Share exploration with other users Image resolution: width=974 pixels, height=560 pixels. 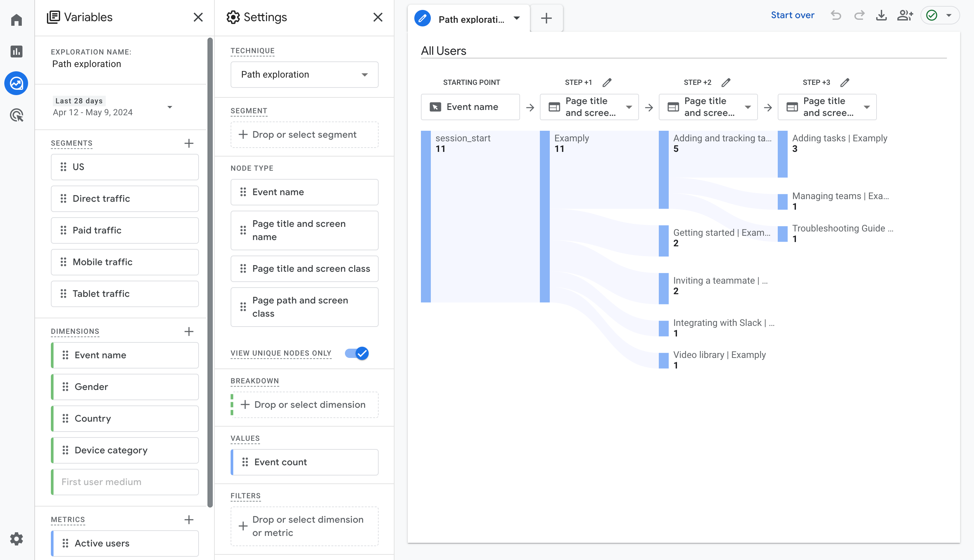tap(905, 16)
